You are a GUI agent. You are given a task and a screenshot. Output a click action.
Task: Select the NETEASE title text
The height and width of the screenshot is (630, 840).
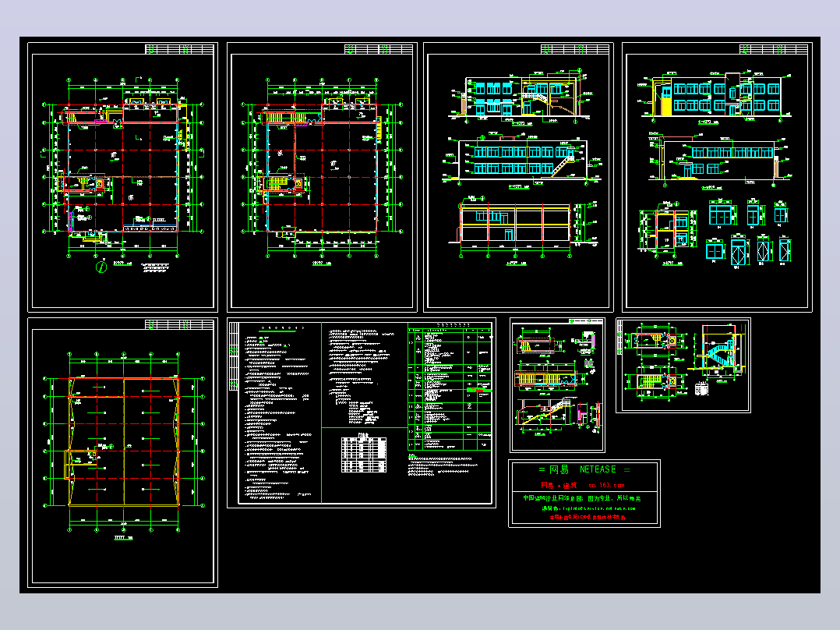pos(598,469)
